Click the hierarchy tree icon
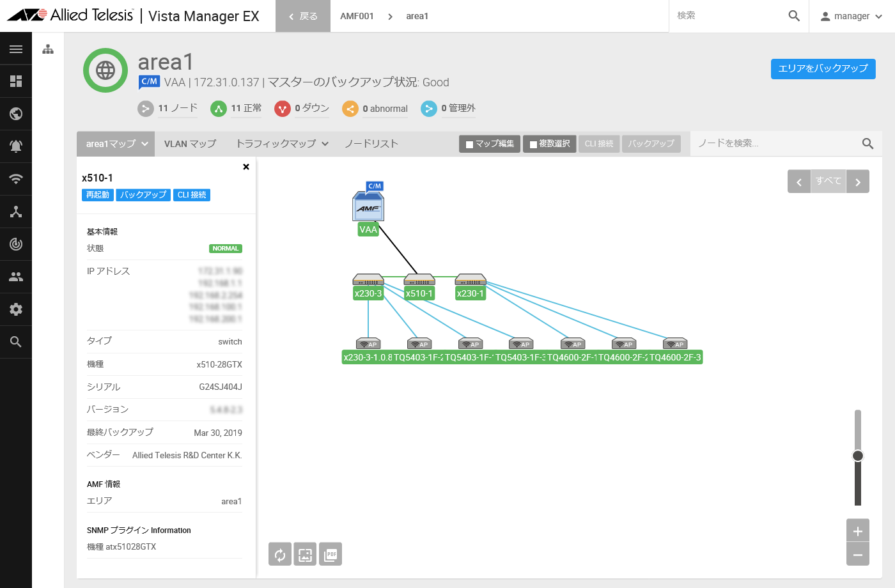 [48, 49]
